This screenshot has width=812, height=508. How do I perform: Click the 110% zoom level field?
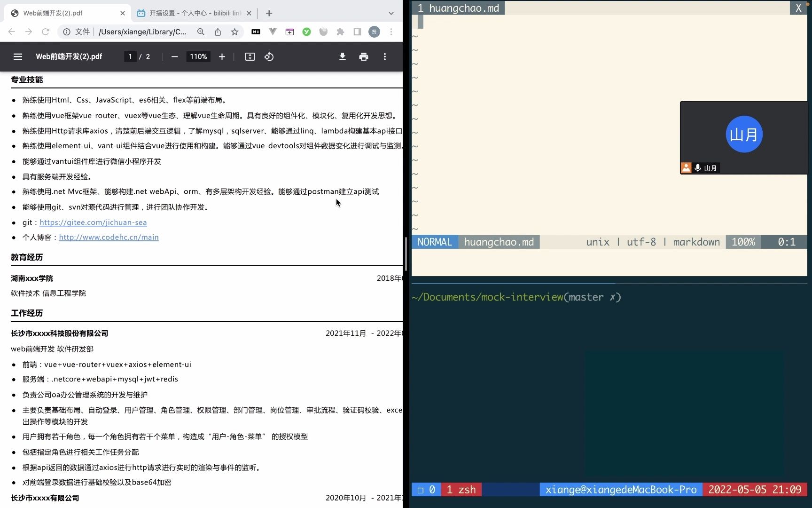point(198,56)
